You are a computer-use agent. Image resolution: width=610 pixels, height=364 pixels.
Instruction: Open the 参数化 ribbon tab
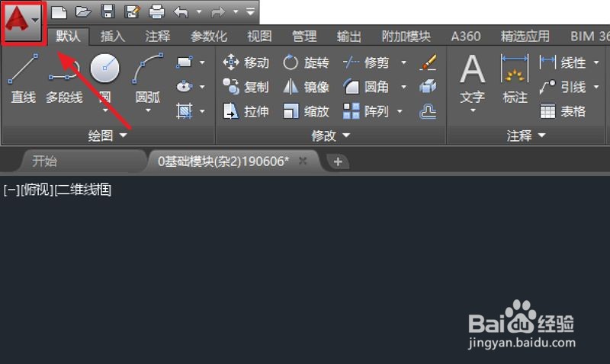[209, 36]
